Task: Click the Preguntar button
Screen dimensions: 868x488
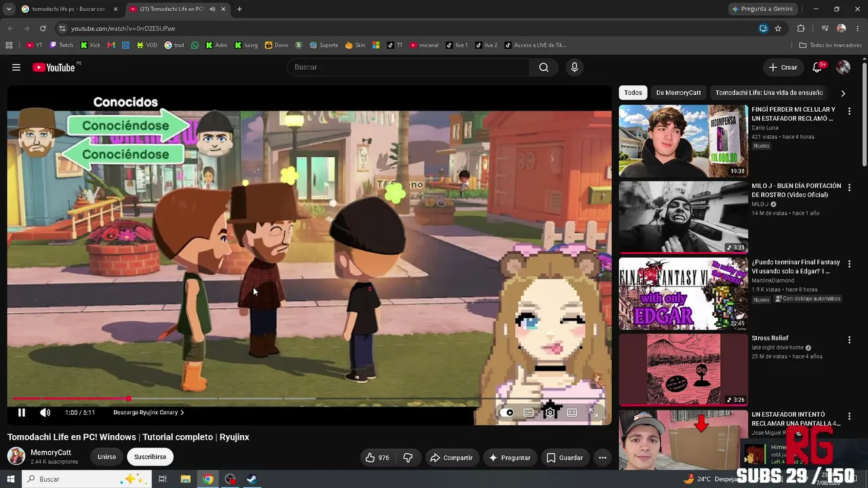Action: (509, 457)
